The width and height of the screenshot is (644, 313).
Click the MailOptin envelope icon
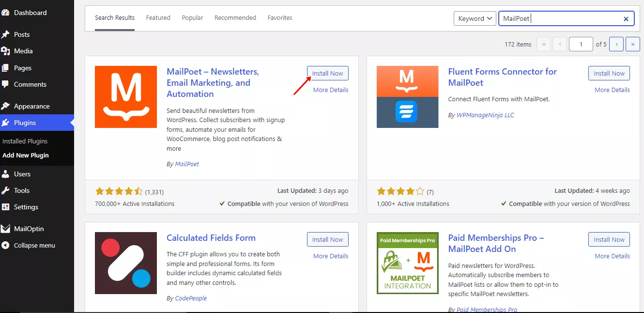[x=6, y=229]
